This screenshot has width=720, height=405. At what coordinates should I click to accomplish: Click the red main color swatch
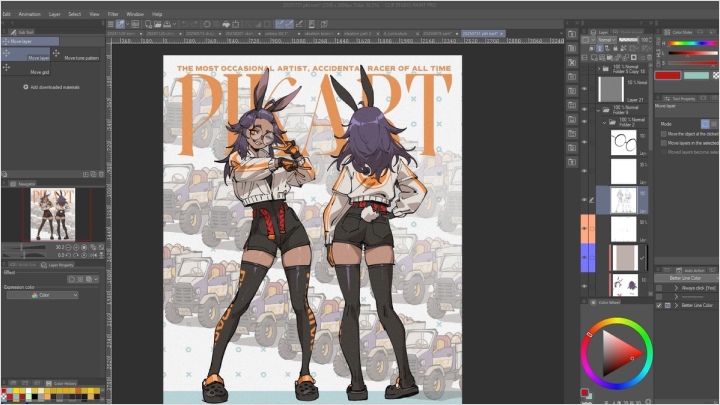[668, 75]
